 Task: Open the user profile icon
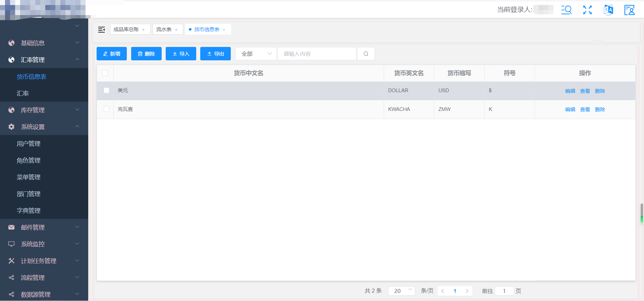[x=629, y=10]
